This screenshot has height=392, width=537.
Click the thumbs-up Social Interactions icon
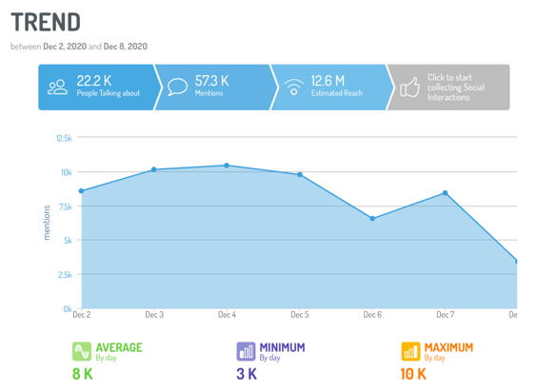tap(410, 88)
